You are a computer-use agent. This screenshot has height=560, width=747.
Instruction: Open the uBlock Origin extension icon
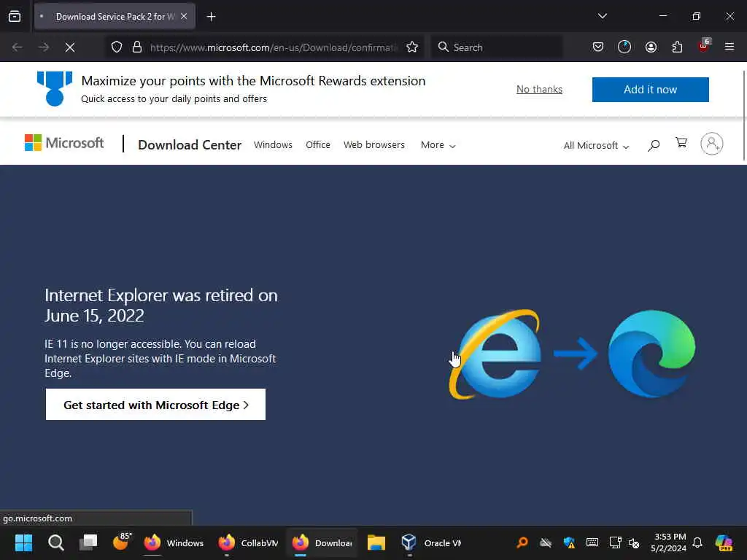click(x=704, y=46)
